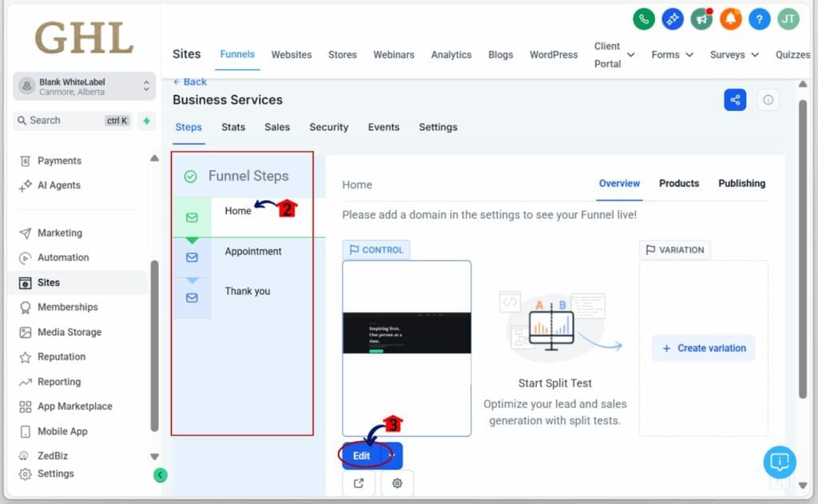Click the Edit button

tap(362, 455)
